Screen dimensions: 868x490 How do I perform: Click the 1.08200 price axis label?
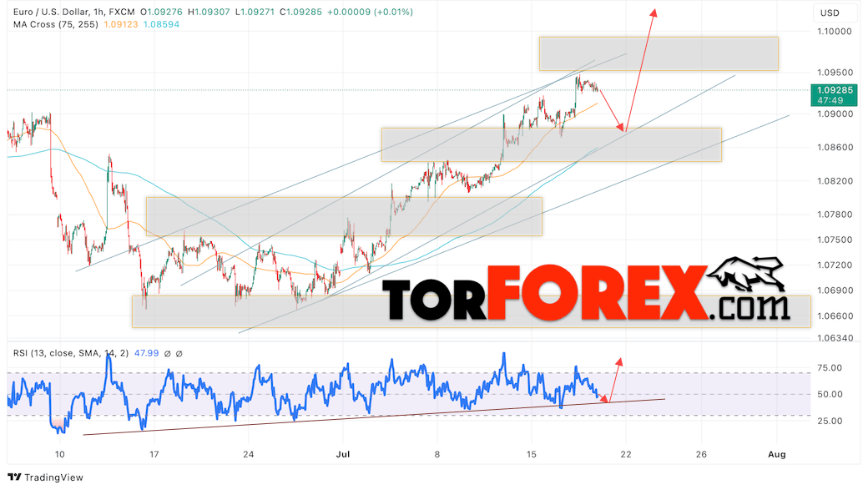835,181
